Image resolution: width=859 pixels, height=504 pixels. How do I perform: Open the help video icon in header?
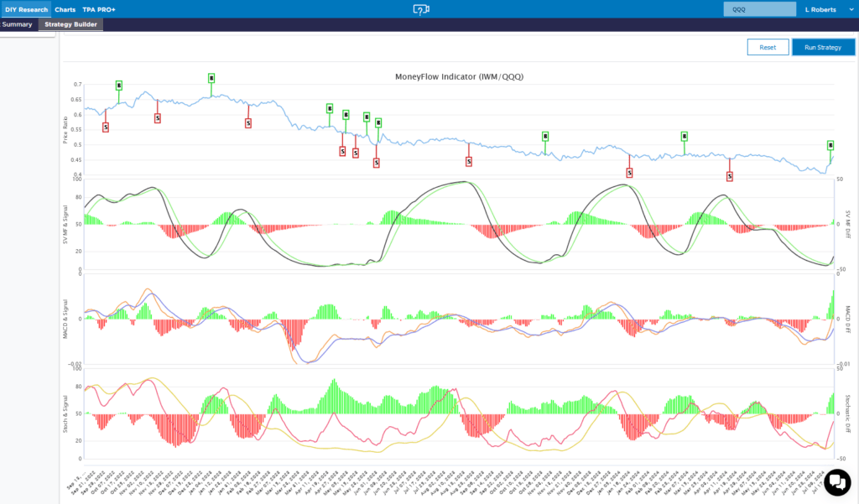coord(421,9)
